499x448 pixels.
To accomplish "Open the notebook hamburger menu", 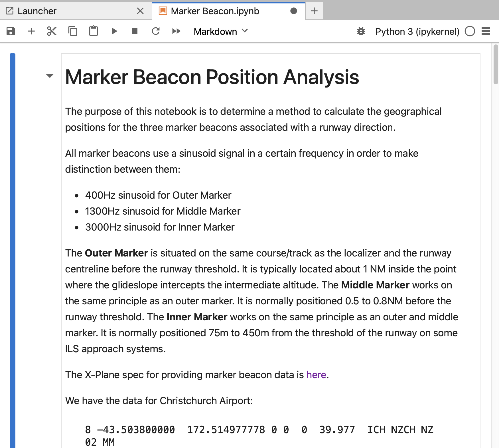I will pos(486,31).
